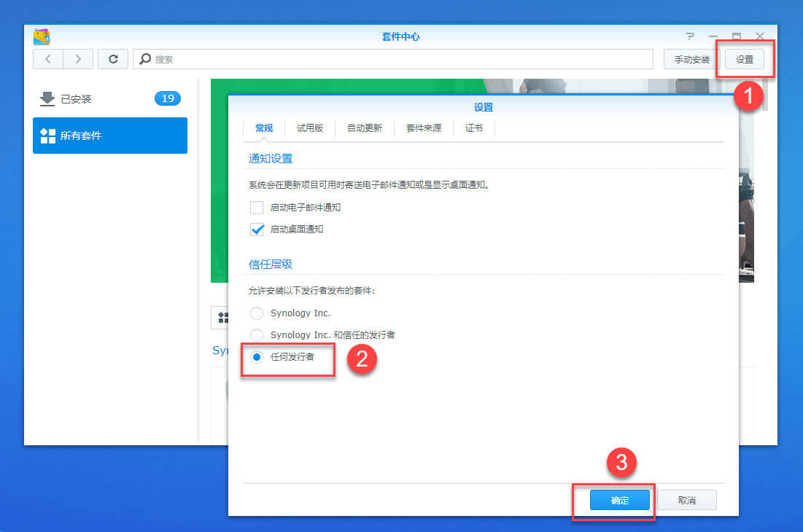Confirm settings with the 确定 button
Screen dimensions: 803x532
click(x=620, y=500)
